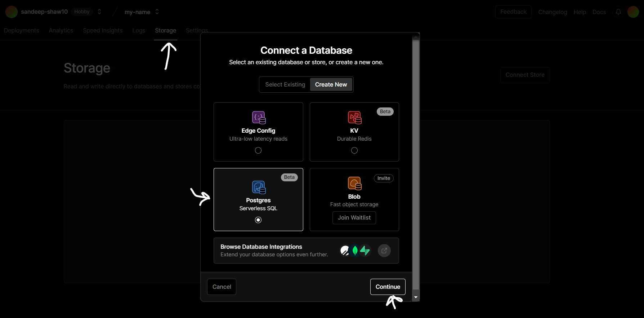Click the Edge Config store icon
Viewport: 644px width, 318px height.
point(259,118)
